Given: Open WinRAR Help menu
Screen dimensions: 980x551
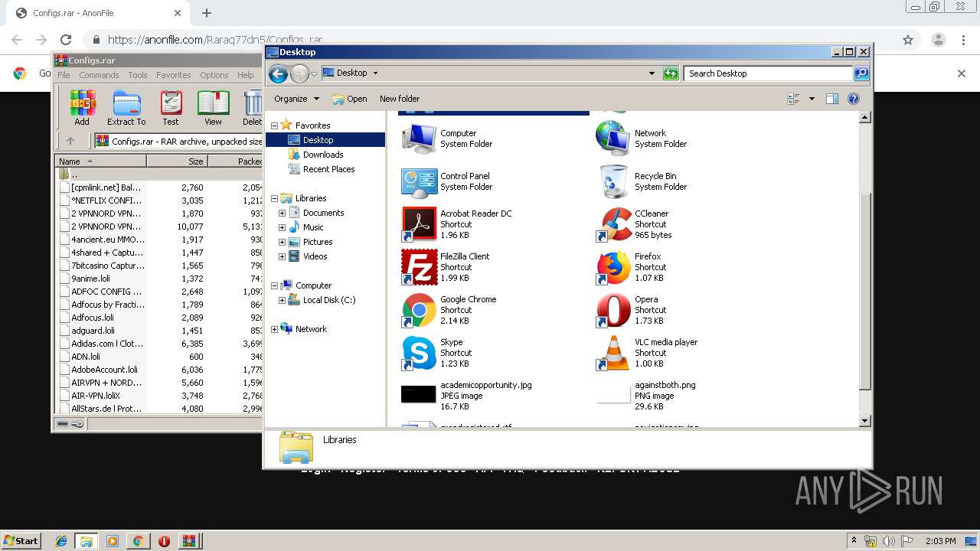Looking at the screenshot, I should tap(245, 75).
